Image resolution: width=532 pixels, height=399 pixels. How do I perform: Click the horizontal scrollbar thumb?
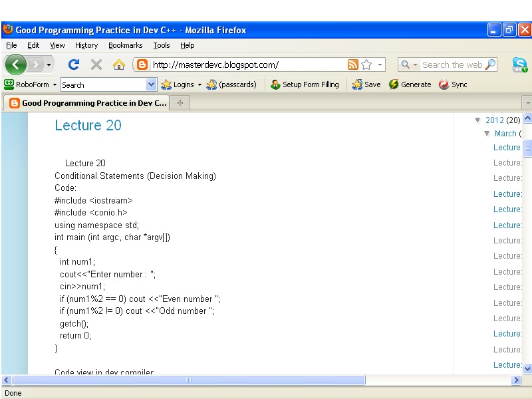tap(189, 380)
